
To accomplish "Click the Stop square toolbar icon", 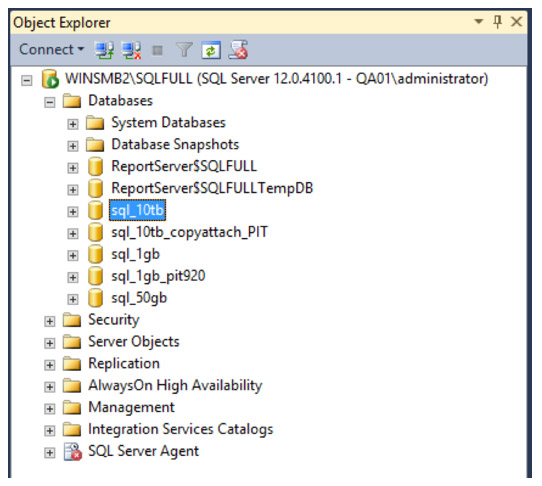I will pos(158,51).
